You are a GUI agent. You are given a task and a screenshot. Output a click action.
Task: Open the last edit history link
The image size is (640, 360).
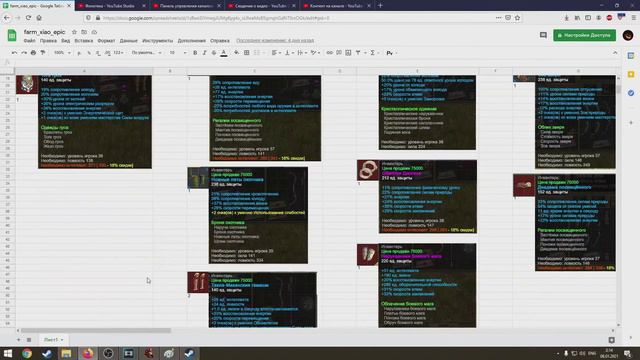(x=275, y=41)
